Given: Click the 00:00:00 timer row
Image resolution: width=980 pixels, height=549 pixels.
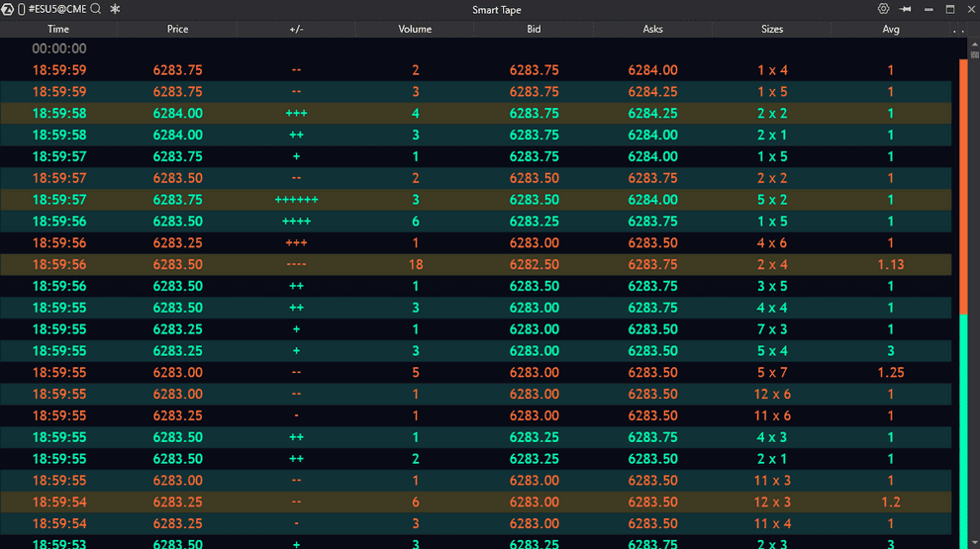Looking at the screenshot, I should (59, 48).
